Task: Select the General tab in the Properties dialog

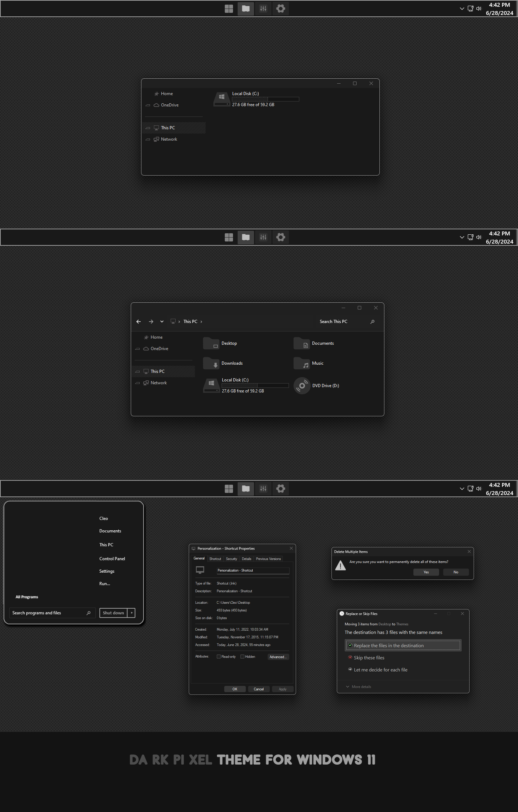Action: coord(199,558)
